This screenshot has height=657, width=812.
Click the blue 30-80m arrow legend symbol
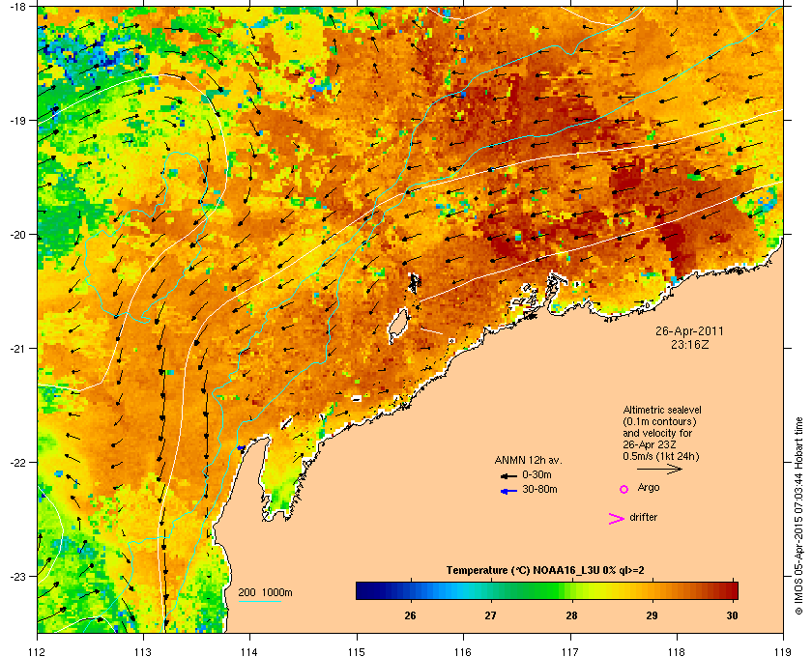[508, 491]
